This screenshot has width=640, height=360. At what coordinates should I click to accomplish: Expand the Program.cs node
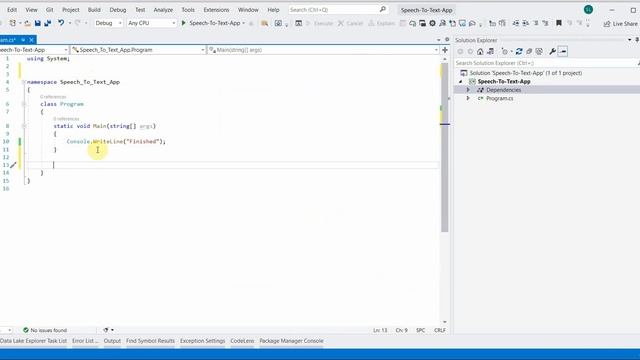[468, 98]
